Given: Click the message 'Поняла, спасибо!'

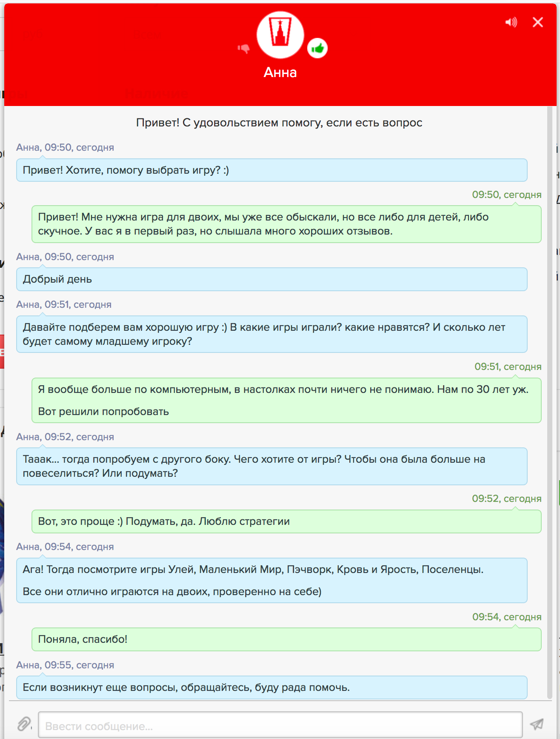Looking at the screenshot, I should [286, 639].
